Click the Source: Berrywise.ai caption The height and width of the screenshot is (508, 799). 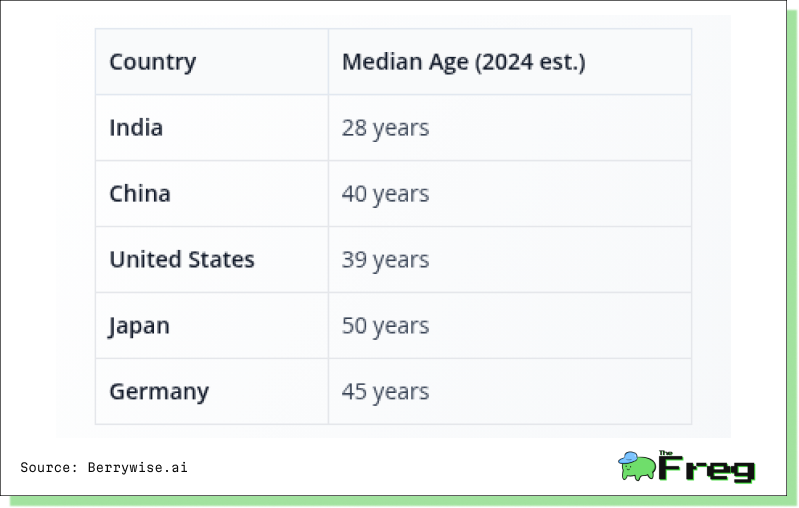[x=104, y=467]
